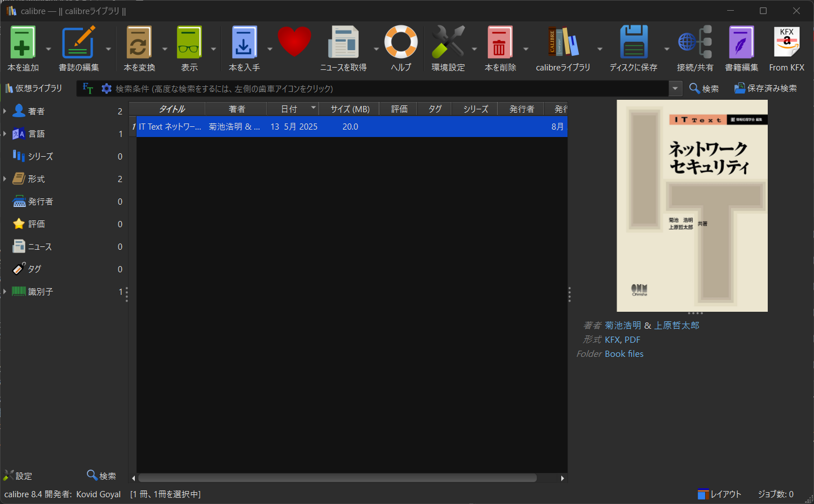Click the 上原哲太郎 author link
814x504 pixels.
coord(676,325)
